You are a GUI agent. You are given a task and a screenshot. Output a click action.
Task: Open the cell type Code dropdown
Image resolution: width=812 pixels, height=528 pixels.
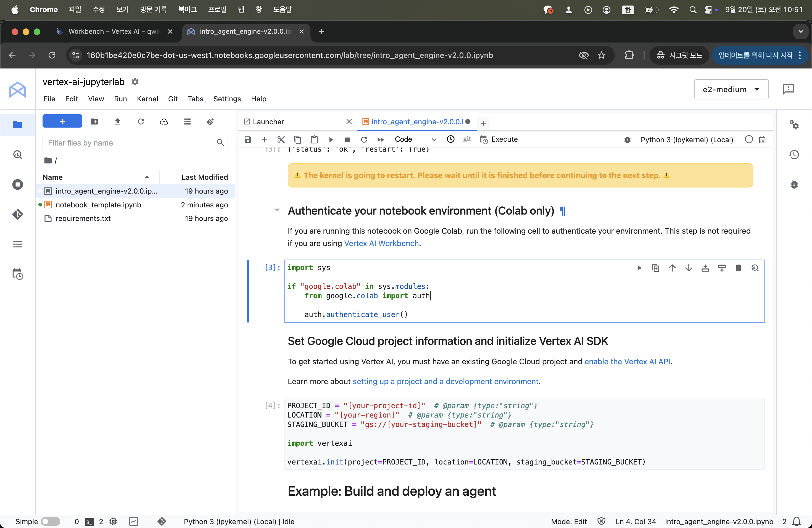tap(415, 139)
